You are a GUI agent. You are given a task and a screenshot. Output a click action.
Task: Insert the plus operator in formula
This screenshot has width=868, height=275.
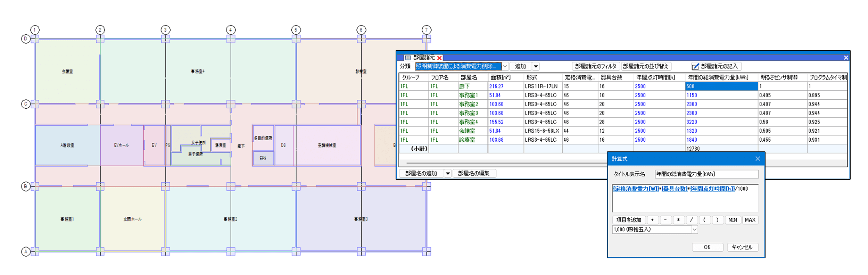652,220
